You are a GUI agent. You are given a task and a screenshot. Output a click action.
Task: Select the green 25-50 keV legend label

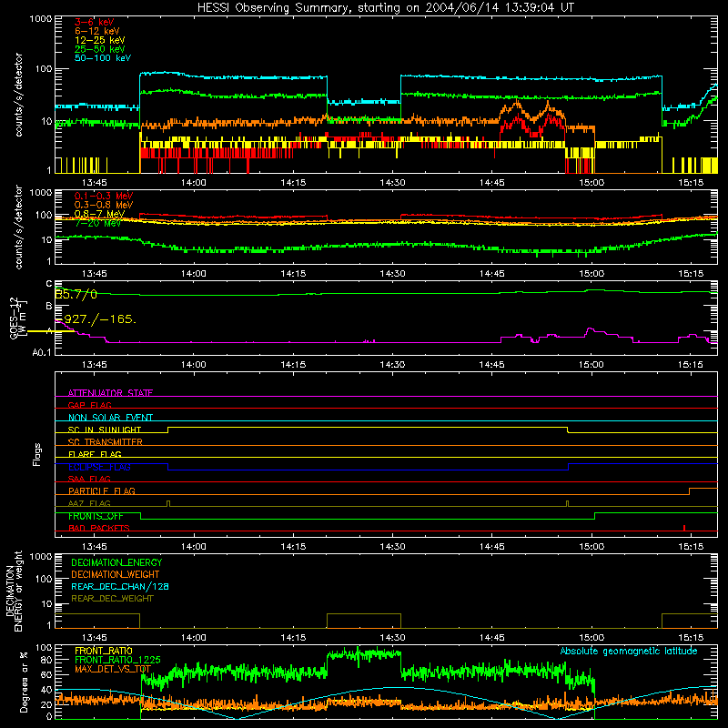pyautogui.click(x=99, y=49)
